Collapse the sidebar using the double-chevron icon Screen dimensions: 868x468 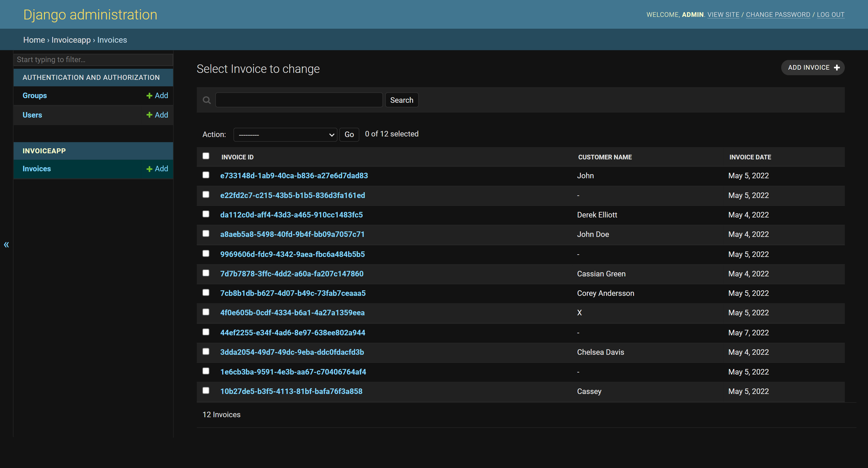6,244
